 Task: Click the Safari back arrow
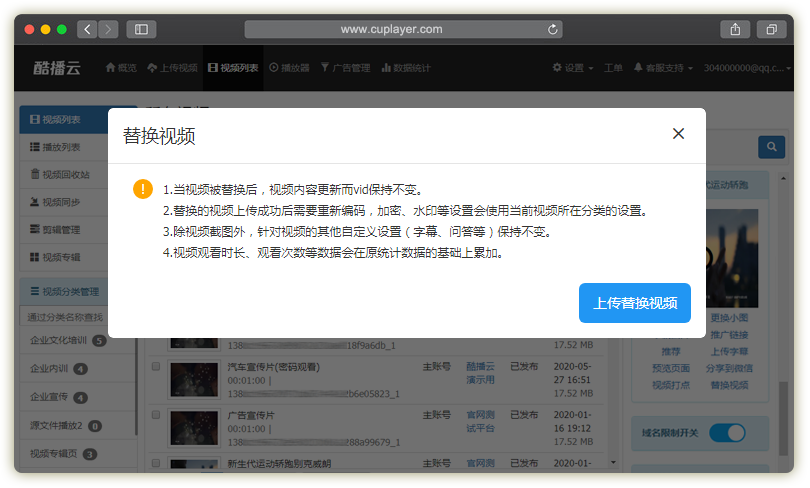pyautogui.click(x=87, y=30)
